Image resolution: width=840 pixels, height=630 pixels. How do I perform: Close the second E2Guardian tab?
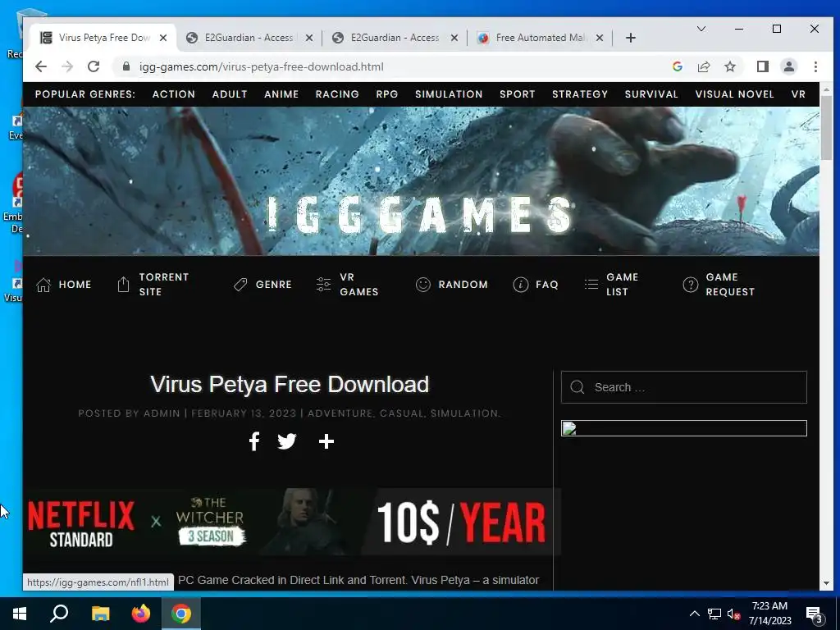(454, 38)
